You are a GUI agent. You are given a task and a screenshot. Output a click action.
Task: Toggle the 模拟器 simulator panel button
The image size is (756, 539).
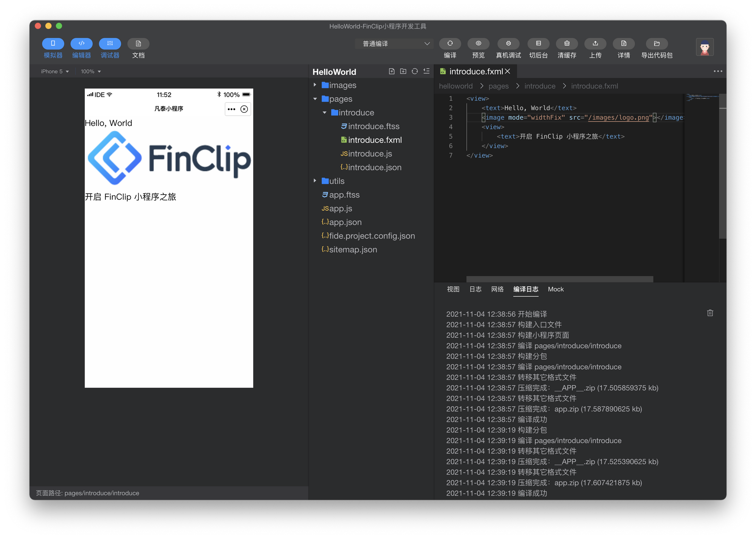click(53, 43)
